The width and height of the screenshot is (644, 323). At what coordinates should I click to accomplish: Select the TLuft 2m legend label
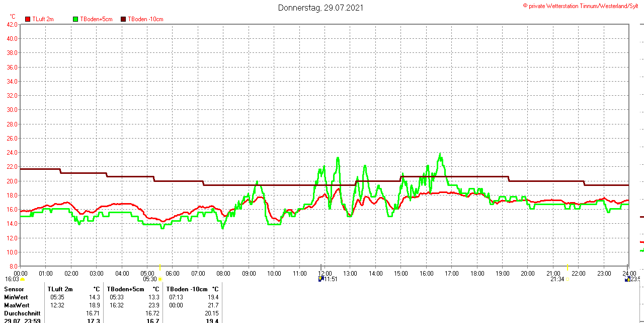tap(43, 19)
